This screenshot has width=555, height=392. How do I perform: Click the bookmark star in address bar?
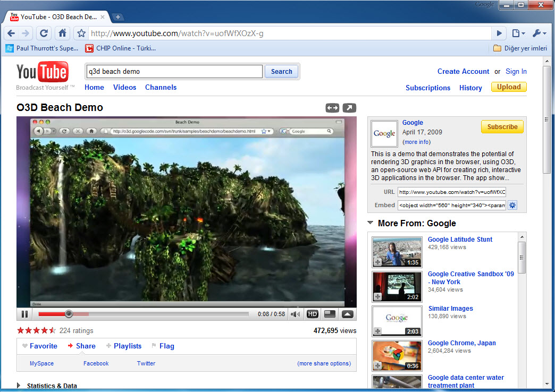coord(81,33)
